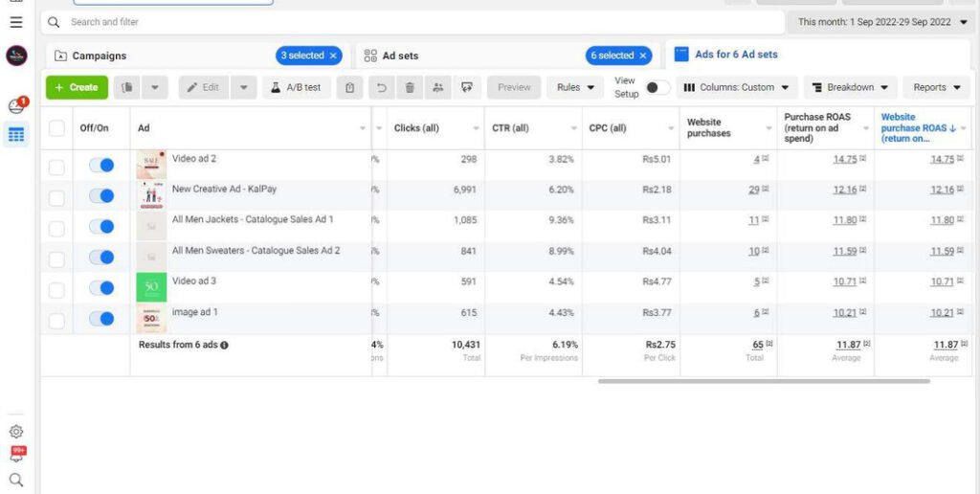Check the select-all header checkbox
The width and height of the screenshot is (980, 494).
click(56, 128)
